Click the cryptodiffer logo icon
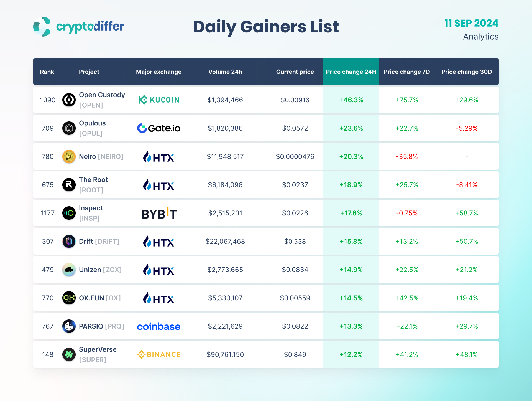 point(42,27)
